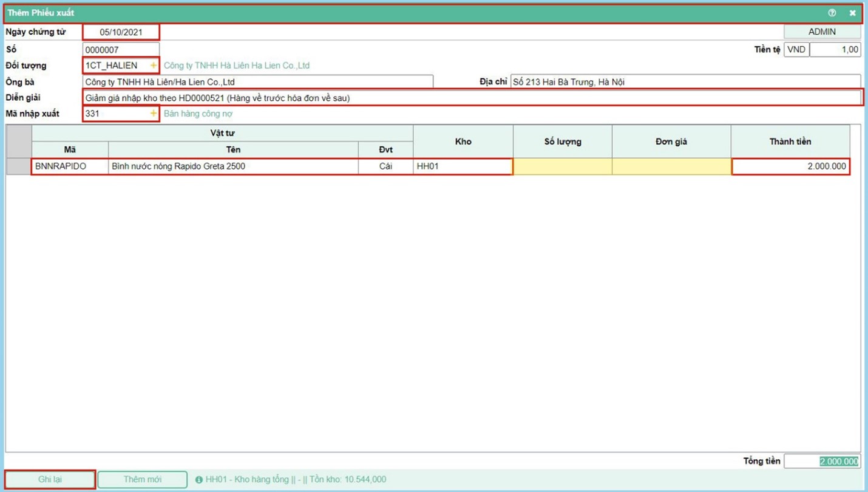This screenshot has width=868, height=492.
Task: Click the plus icon in Đối tượng field
Action: pyautogui.click(x=153, y=65)
